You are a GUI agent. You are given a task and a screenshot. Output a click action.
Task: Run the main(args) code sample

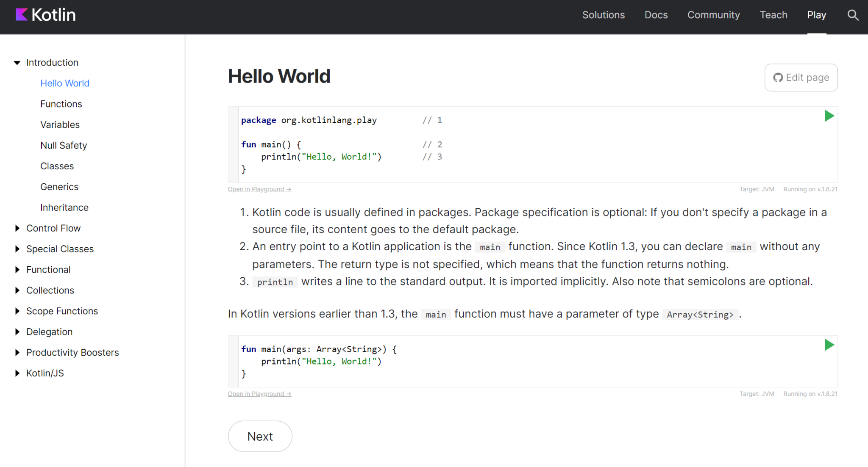coord(829,345)
